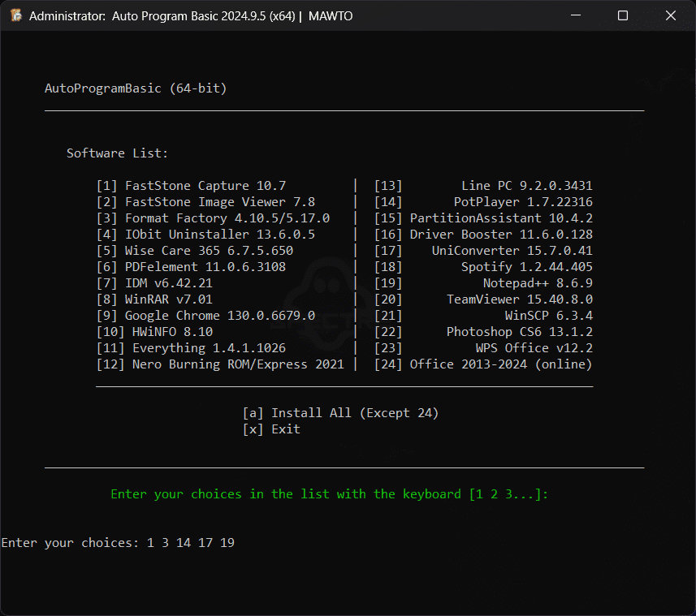Image resolution: width=696 pixels, height=616 pixels.
Task: Select entry [16] Driver Booster 11.6.0.128
Action: (x=483, y=235)
